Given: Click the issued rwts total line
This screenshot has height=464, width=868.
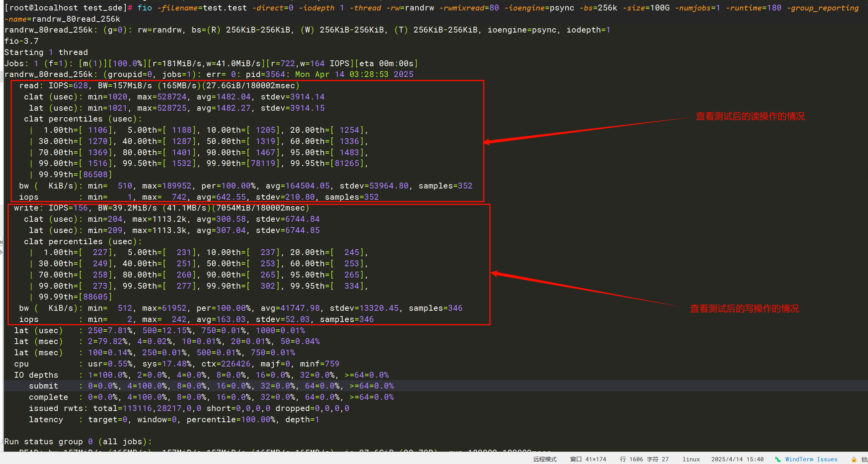Looking at the screenshot, I should (189, 408).
